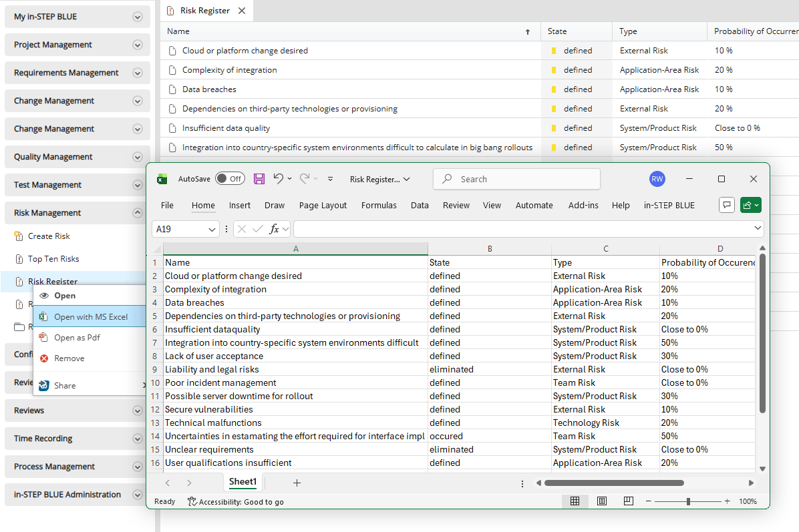
Task: Switch to the Formulas ribbon tab
Action: [379, 205]
